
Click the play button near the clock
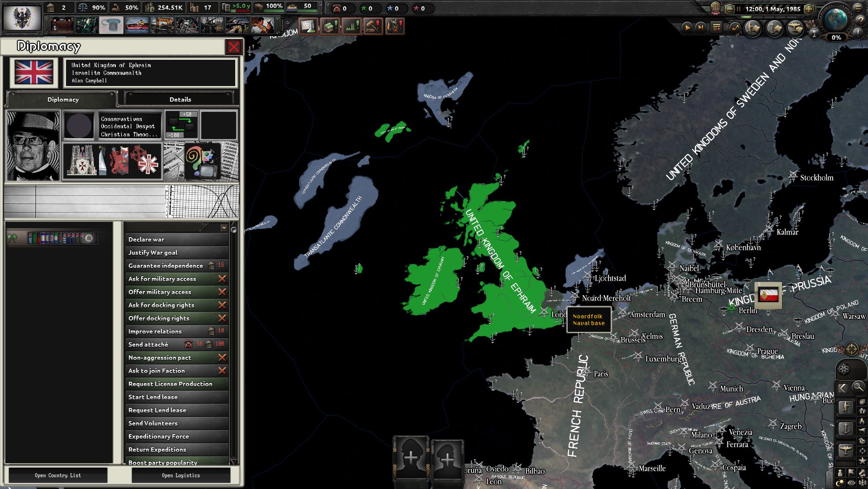pos(687,28)
